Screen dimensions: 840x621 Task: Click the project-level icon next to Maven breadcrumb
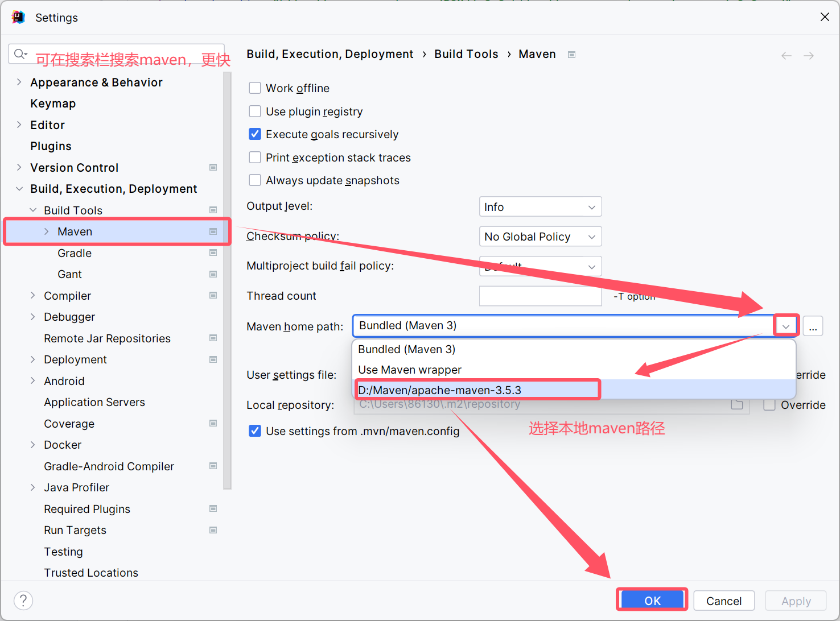[572, 55]
